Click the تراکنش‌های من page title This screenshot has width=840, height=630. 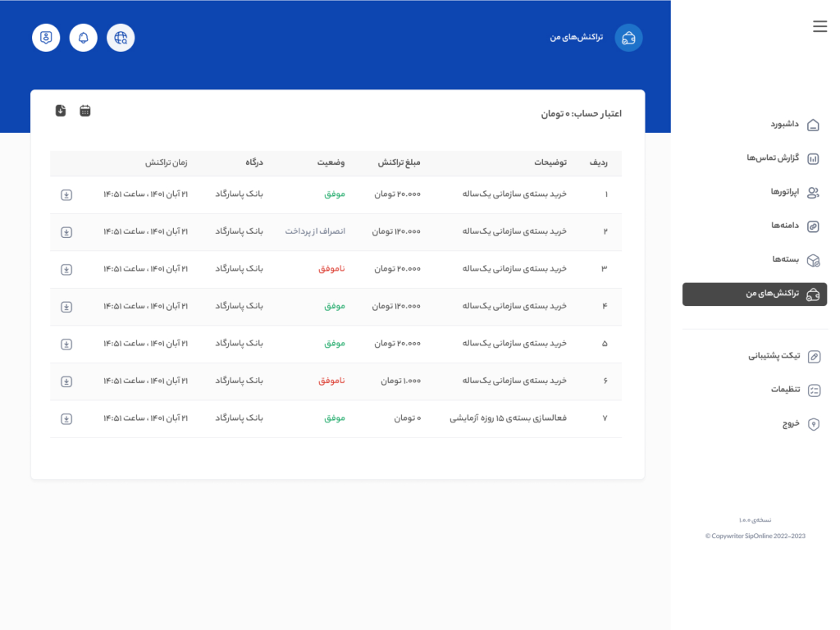[x=577, y=37]
